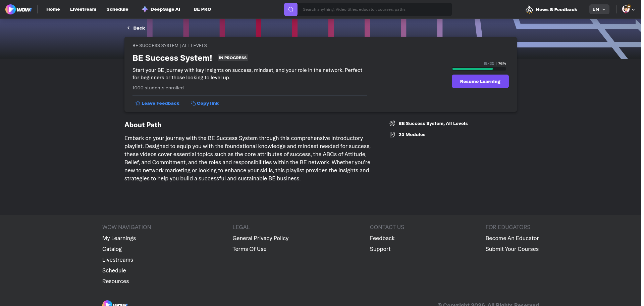Viewport: 644px width, 306px height.
Task: Click the star icon beside Leave Feedback
Action: (138, 103)
